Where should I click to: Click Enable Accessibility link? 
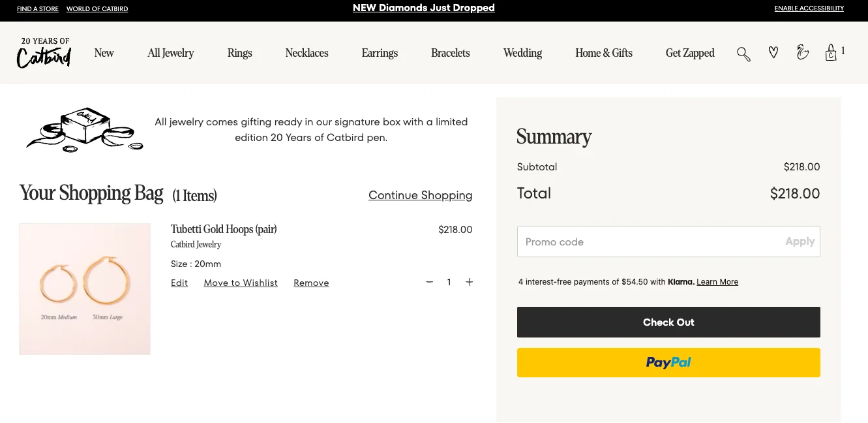coord(809,8)
